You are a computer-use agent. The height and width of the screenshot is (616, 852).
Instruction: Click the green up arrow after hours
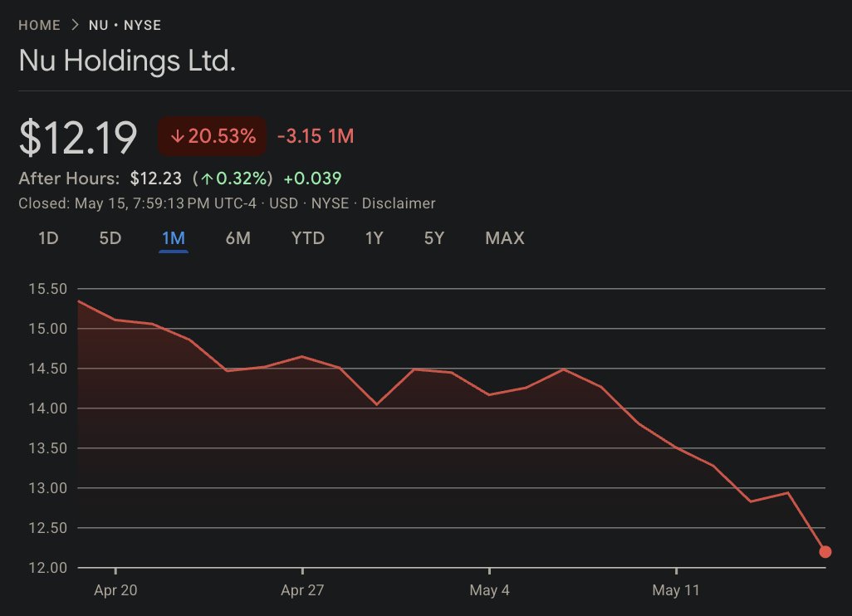click(207, 178)
